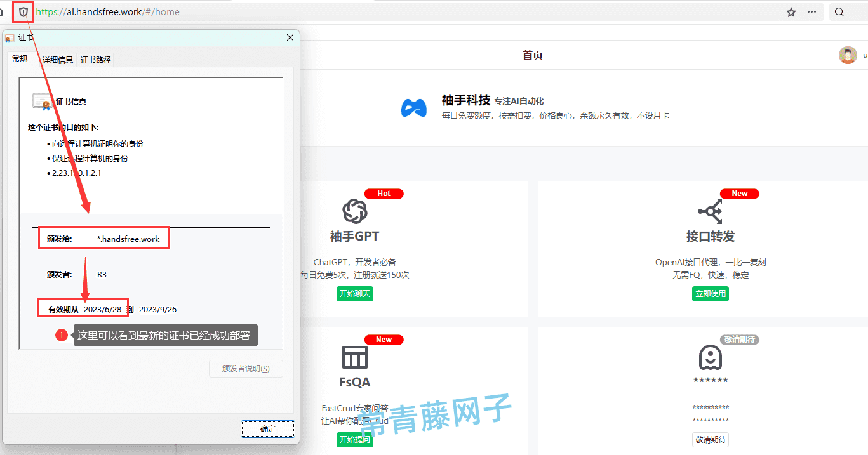The image size is (868, 455).
Task: Click the grey 敬请期待 badge above ghost icon
Action: pyautogui.click(x=740, y=340)
